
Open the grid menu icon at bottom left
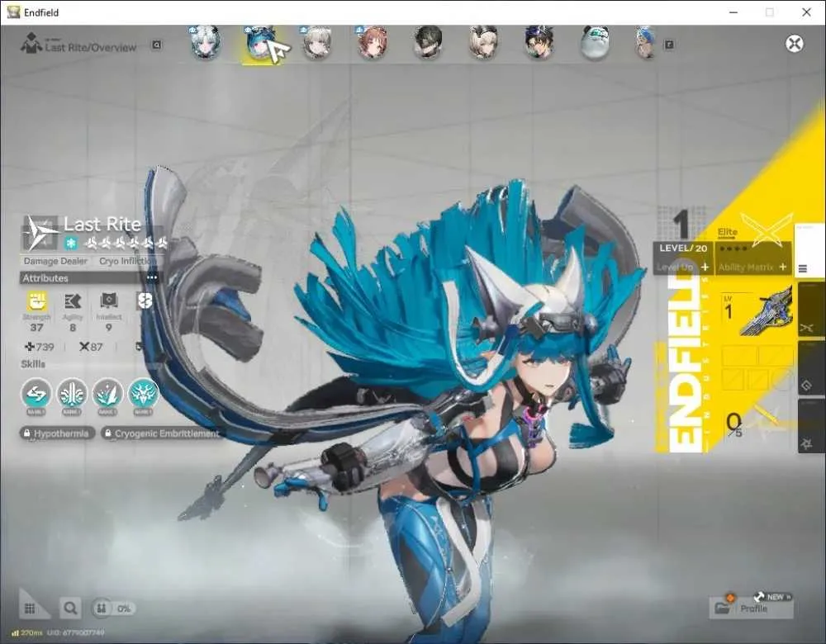(30, 608)
